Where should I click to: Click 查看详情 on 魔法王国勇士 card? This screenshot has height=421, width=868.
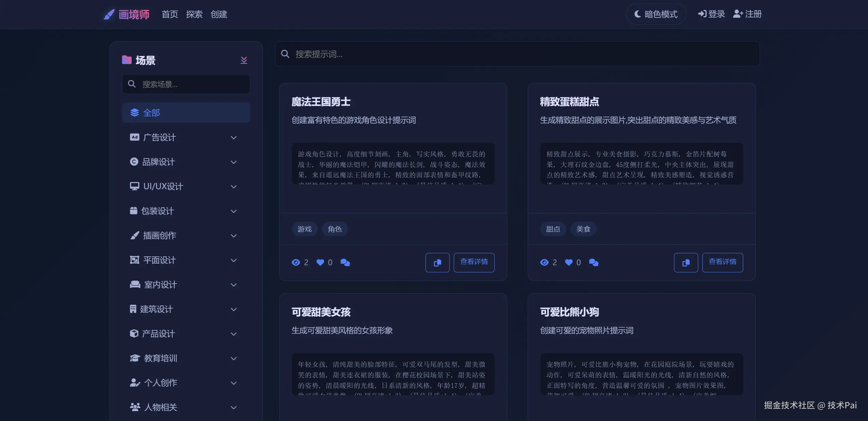click(474, 262)
